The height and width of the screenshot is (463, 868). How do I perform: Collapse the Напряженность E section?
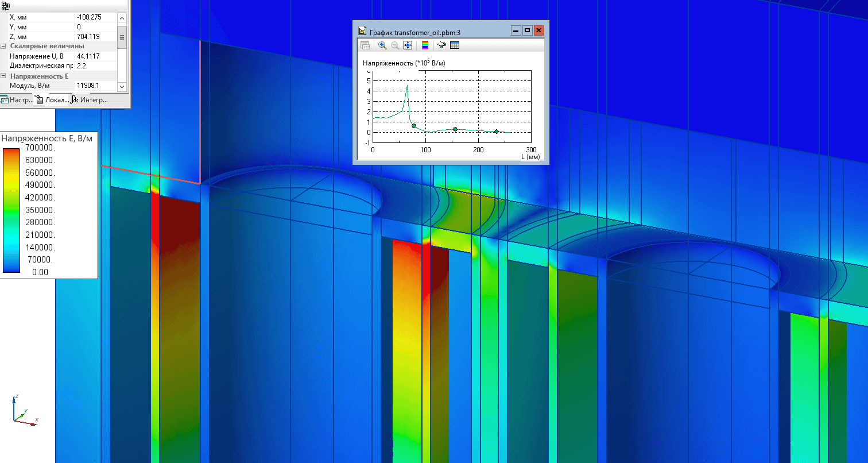point(3,76)
